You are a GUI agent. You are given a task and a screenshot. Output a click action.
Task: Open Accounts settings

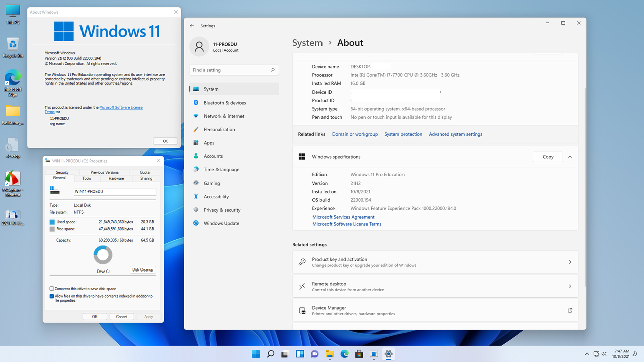234,156
